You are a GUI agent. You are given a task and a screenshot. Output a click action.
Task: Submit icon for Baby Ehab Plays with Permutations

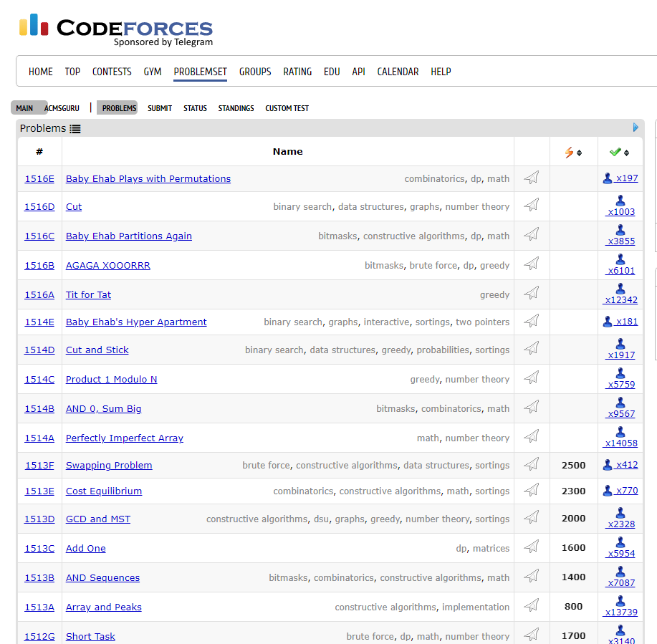532,178
